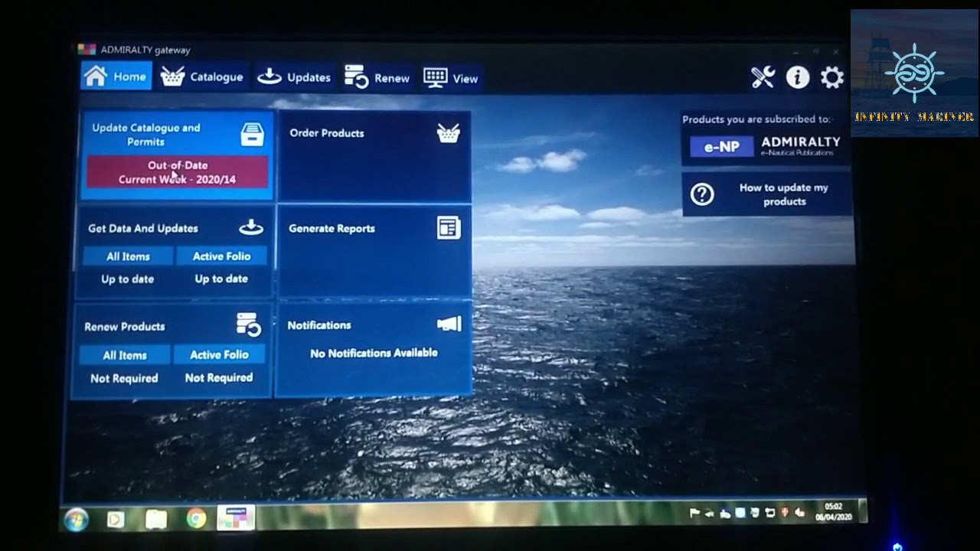980x551 pixels.
Task: Launch Google Chrome from the taskbar
Action: pos(196,520)
